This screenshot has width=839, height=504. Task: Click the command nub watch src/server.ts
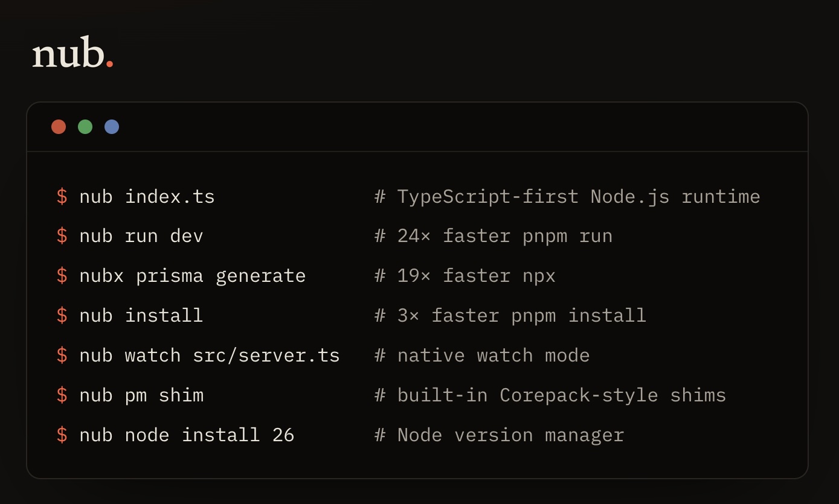(x=210, y=356)
